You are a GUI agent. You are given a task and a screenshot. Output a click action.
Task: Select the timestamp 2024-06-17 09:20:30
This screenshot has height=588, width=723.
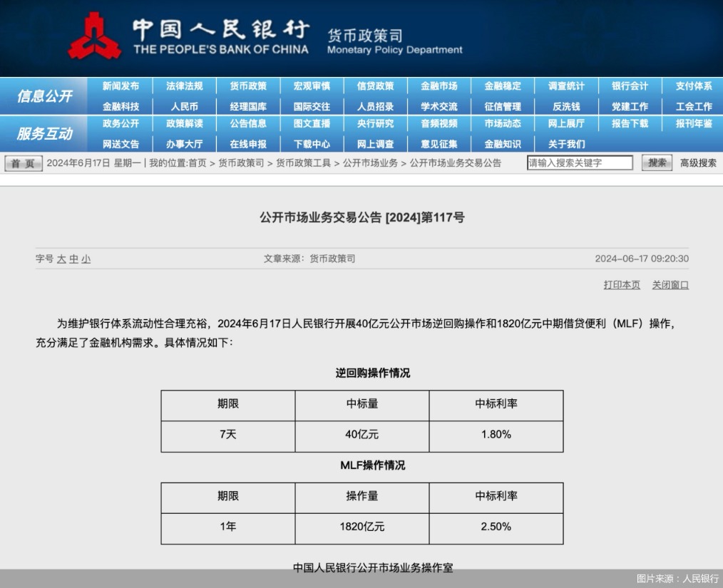(642, 259)
